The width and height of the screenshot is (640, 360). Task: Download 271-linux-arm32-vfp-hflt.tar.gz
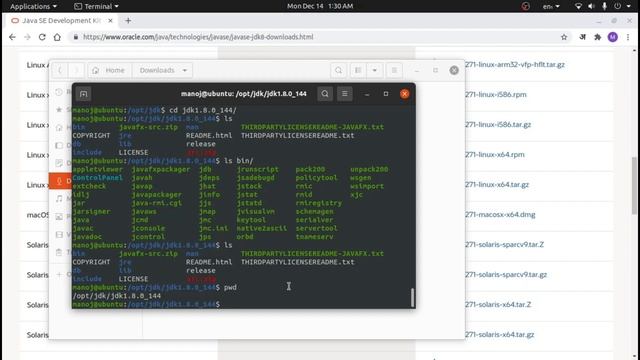(515, 64)
